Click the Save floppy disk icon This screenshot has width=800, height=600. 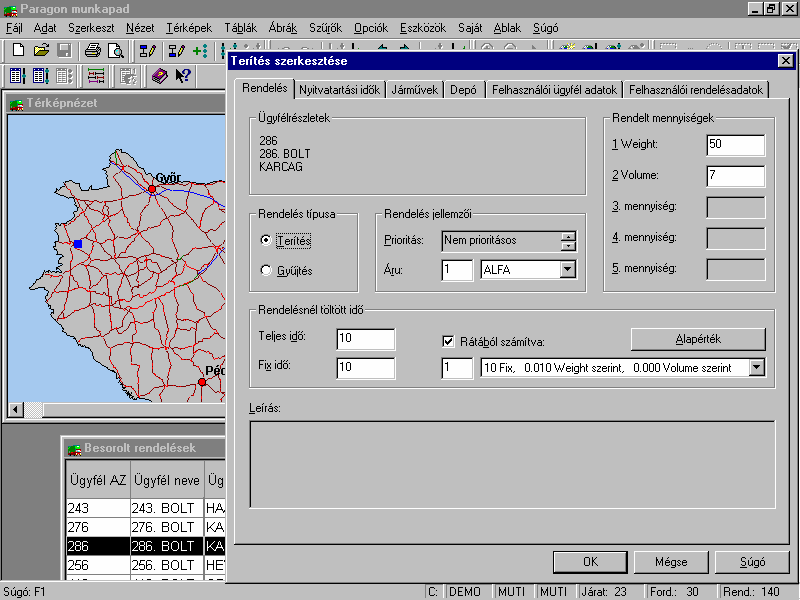(x=64, y=50)
